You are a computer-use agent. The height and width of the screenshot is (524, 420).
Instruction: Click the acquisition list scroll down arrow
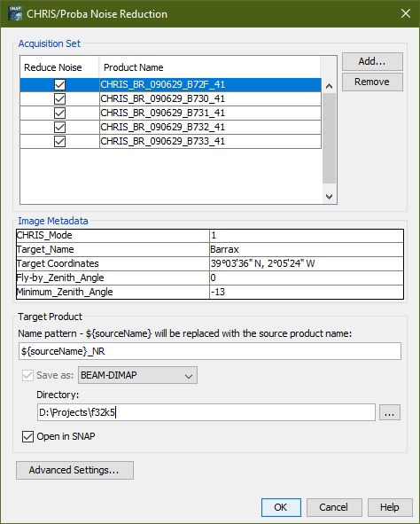point(330,197)
